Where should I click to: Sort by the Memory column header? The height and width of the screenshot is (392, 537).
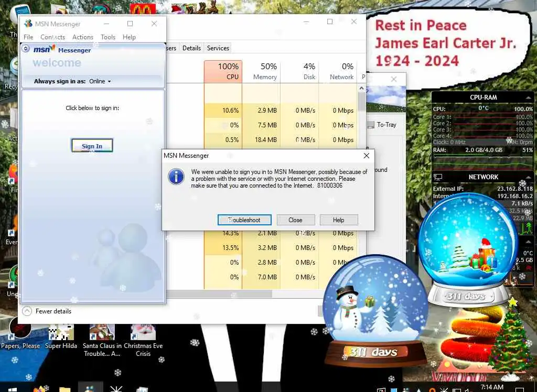(x=261, y=72)
